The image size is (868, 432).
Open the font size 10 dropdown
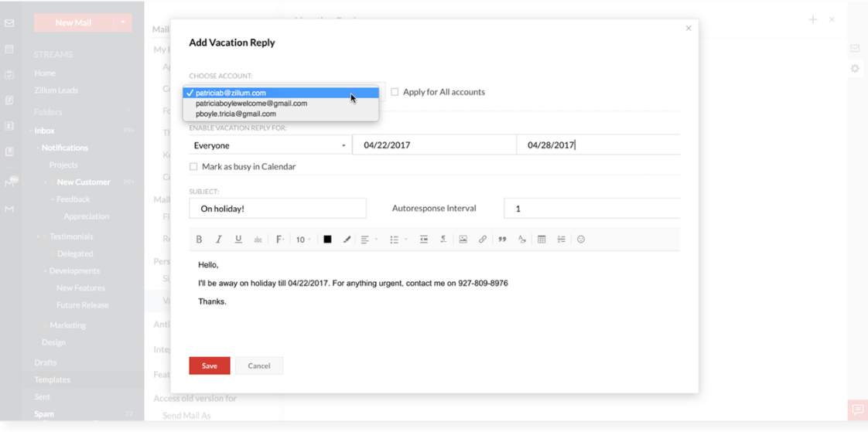pyautogui.click(x=302, y=240)
